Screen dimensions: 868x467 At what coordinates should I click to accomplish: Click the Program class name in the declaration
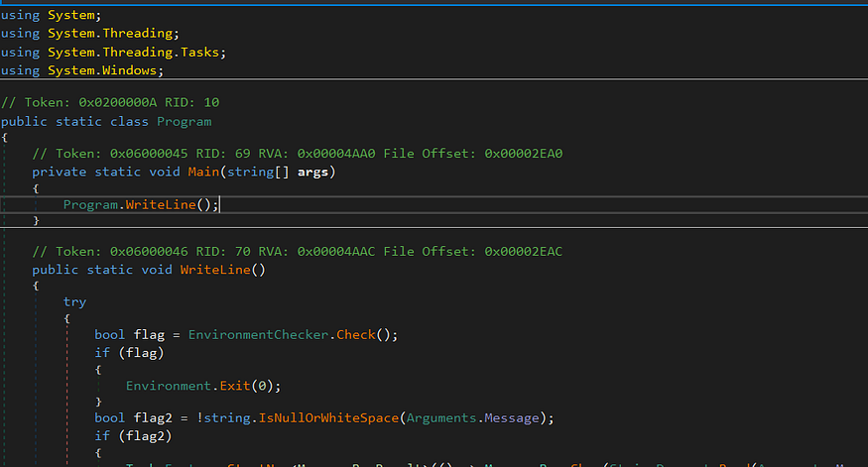pos(184,122)
